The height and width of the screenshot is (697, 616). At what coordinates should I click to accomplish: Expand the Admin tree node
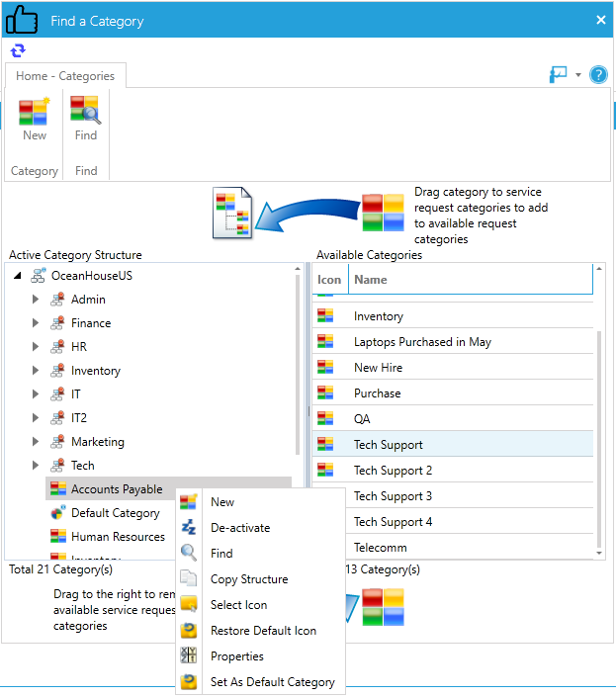(x=37, y=300)
